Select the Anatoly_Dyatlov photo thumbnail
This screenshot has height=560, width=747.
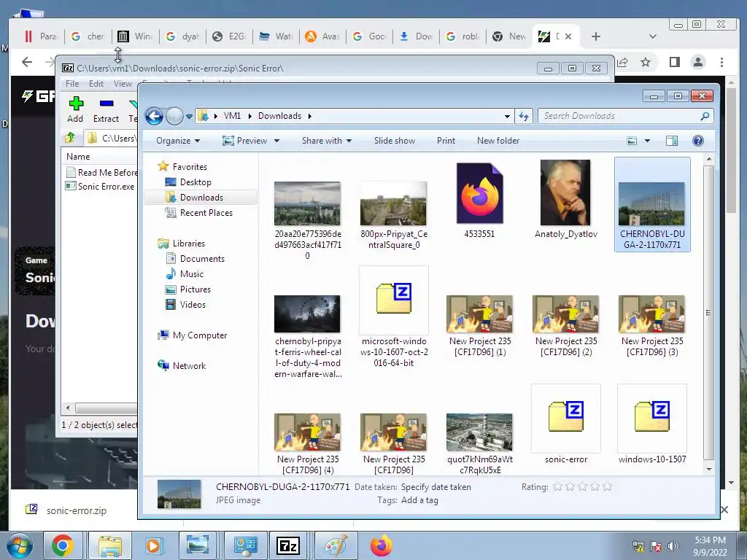tap(565, 192)
